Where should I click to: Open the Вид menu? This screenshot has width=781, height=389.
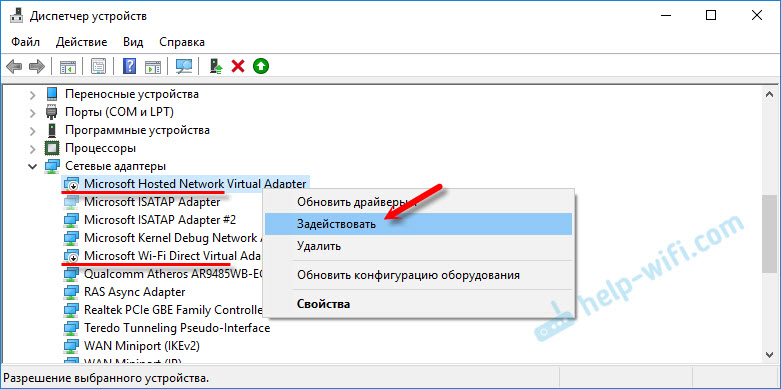(x=133, y=42)
